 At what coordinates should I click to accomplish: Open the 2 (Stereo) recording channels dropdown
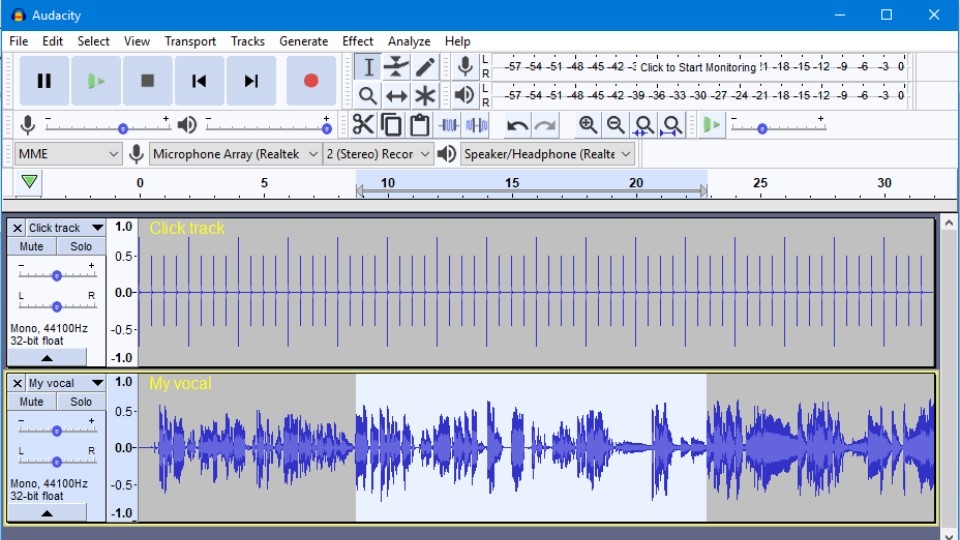point(378,154)
